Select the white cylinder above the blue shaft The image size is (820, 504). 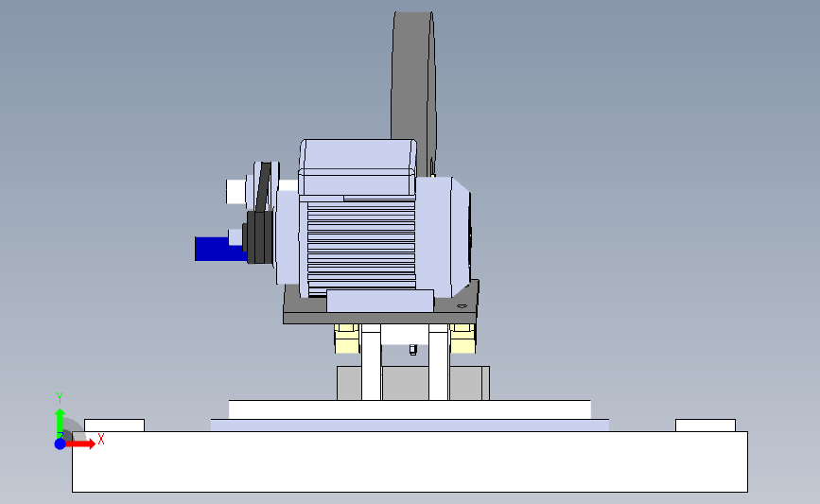click(x=236, y=191)
